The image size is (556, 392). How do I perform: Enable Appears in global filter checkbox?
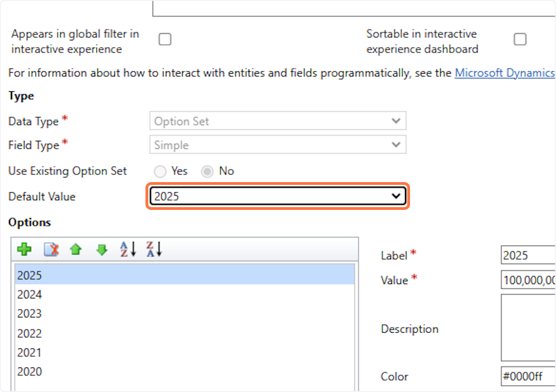pyautogui.click(x=165, y=40)
